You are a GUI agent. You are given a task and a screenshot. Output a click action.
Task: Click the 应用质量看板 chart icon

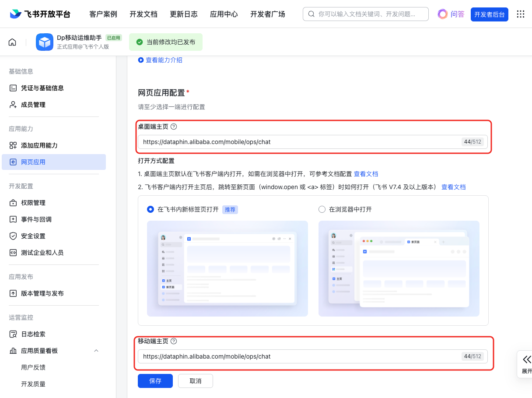click(x=13, y=351)
